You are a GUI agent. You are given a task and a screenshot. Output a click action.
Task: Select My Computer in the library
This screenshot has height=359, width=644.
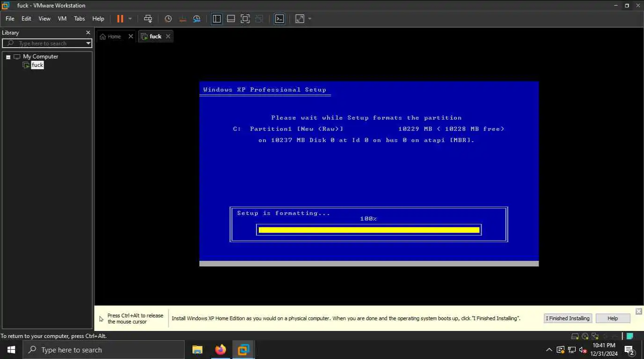point(40,57)
